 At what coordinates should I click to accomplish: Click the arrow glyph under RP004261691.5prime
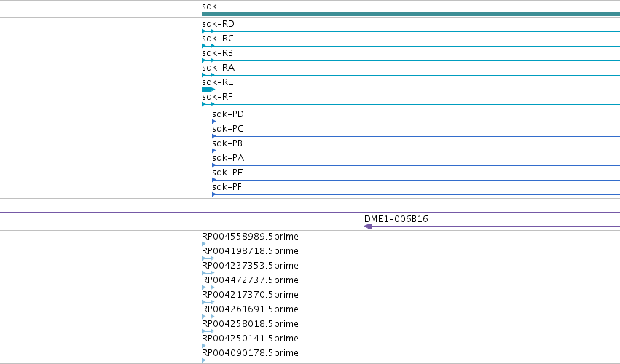[x=208, y=317]
